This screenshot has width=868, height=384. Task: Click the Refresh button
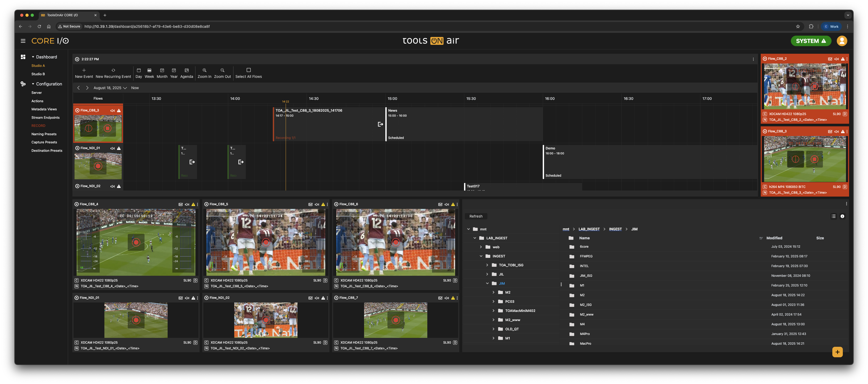coord(475,216)
